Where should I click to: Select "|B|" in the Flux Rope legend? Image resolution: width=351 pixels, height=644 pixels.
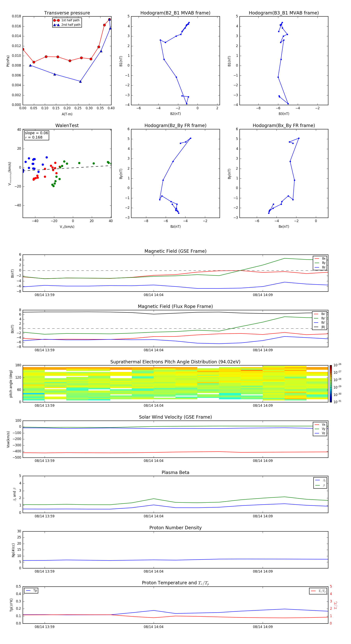(320, 327)
